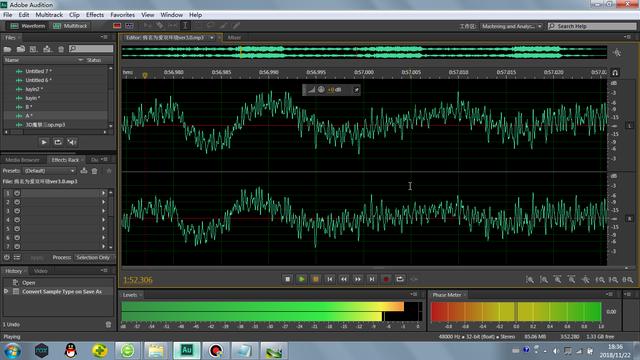640x360 pixels.
Task: Click the Search Help input field
Action: click(592, 26)
